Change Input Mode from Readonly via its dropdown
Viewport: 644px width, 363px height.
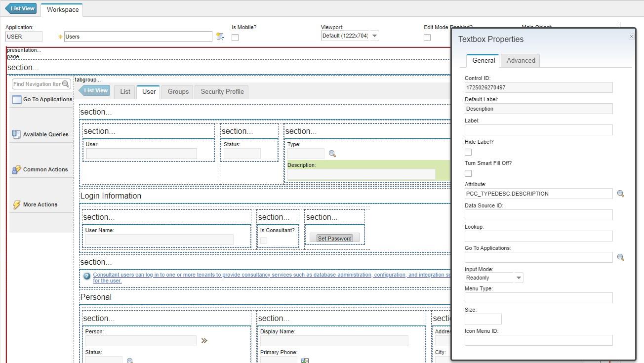coord(519,278)
